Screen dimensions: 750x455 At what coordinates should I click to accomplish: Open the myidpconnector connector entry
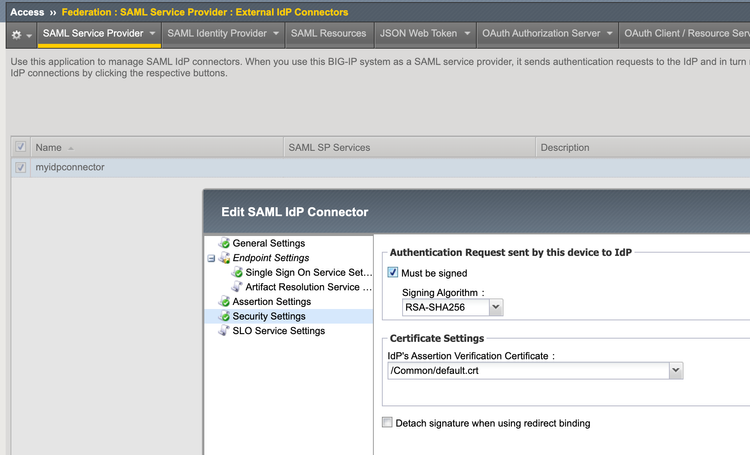click(x=70, y=168)
